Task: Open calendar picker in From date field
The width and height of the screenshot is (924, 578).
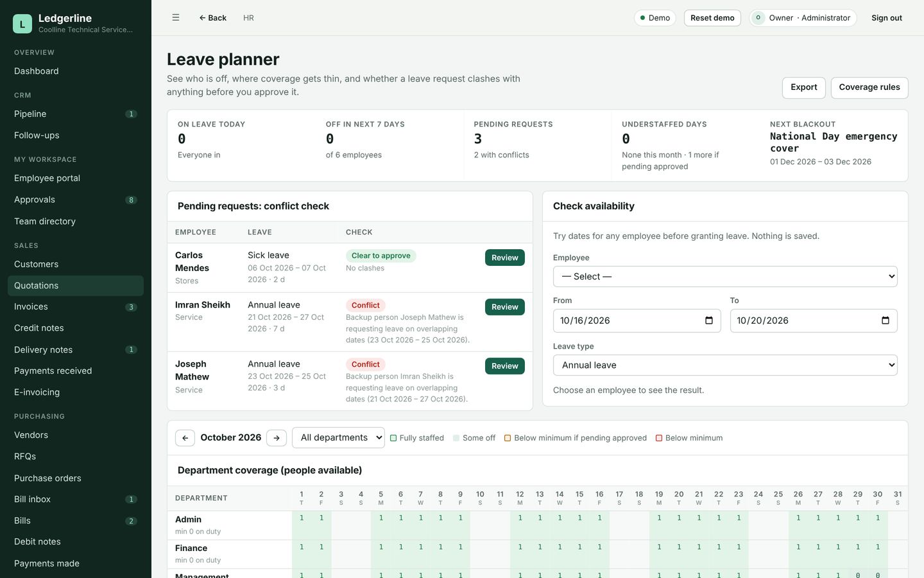Action: [x=709, y=320]
